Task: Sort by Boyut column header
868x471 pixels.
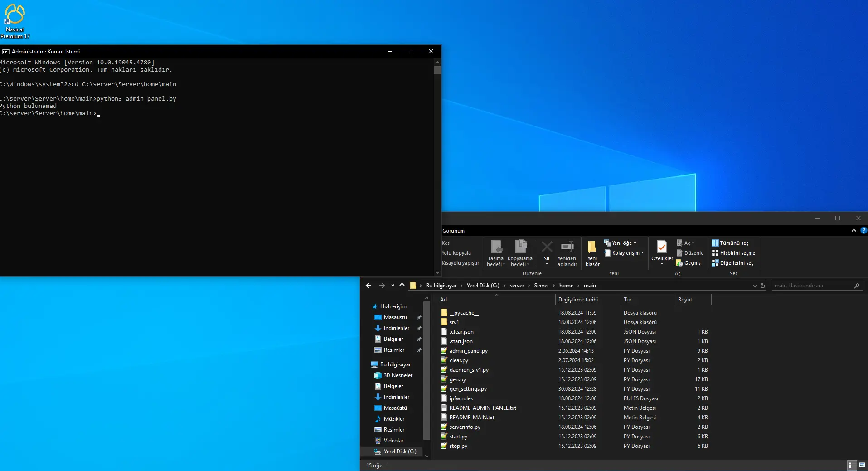Action: [x=693, y=300]
